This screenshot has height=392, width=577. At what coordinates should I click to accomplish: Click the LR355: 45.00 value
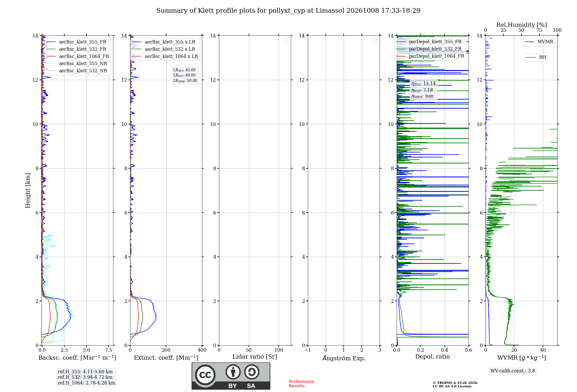coord(184,70)
